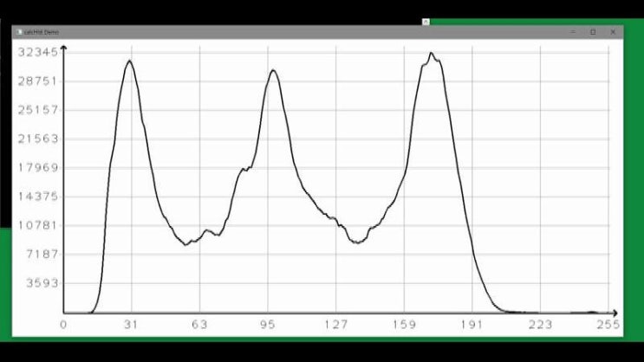Click the 32345 label on the Y axis
644x362 pixels.
click(x=37, y=52)
